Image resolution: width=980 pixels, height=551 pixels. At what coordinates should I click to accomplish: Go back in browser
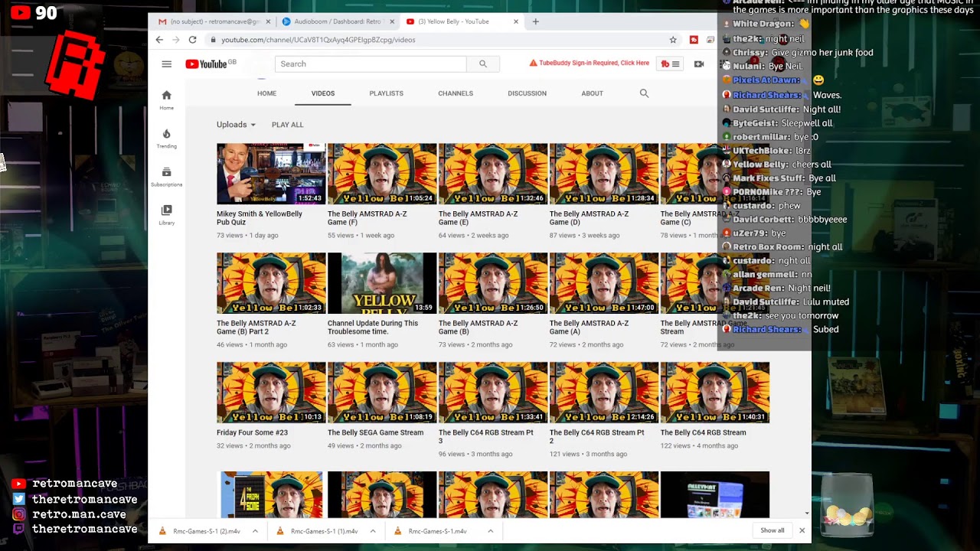(159, 40)
